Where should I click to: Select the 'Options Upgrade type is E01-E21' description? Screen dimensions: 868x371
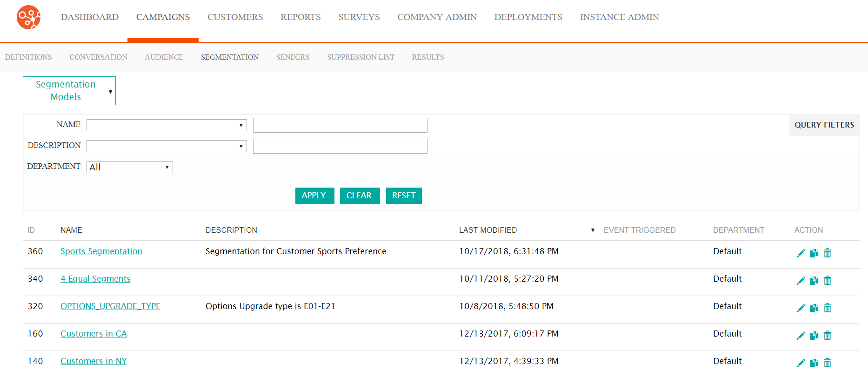[270, 306]
